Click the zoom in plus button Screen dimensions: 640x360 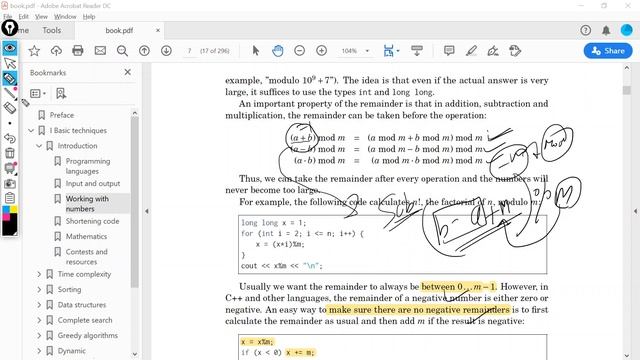pos(322,51)
